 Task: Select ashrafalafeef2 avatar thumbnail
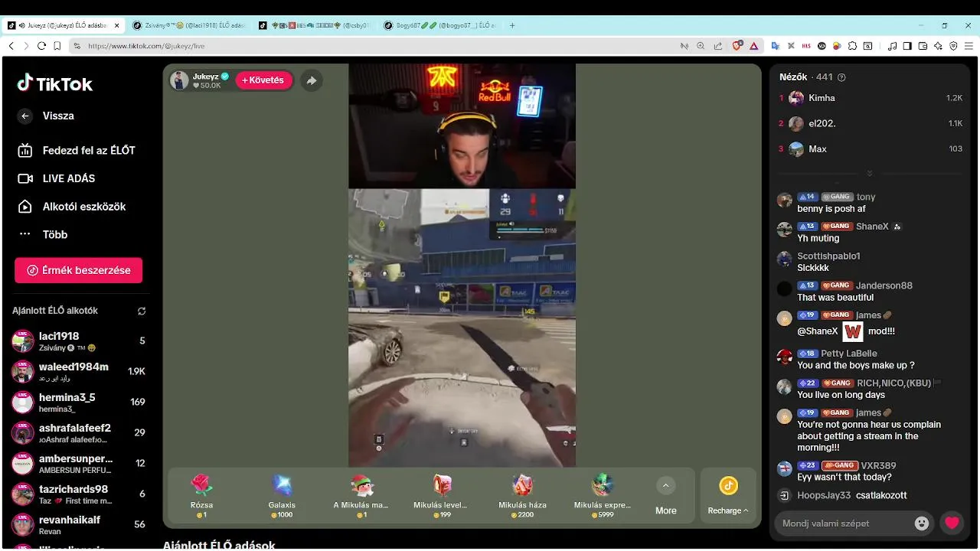tap(23, 433)
